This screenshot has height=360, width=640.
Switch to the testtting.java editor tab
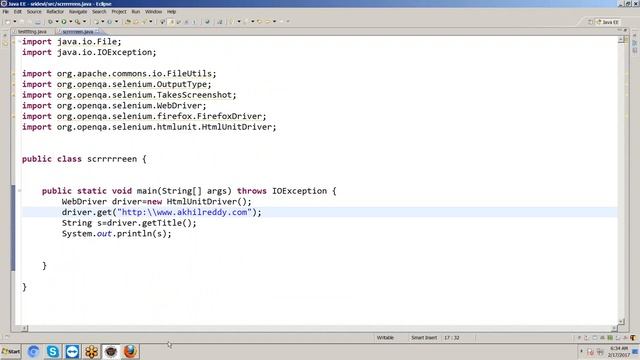(x=32, y=31)
